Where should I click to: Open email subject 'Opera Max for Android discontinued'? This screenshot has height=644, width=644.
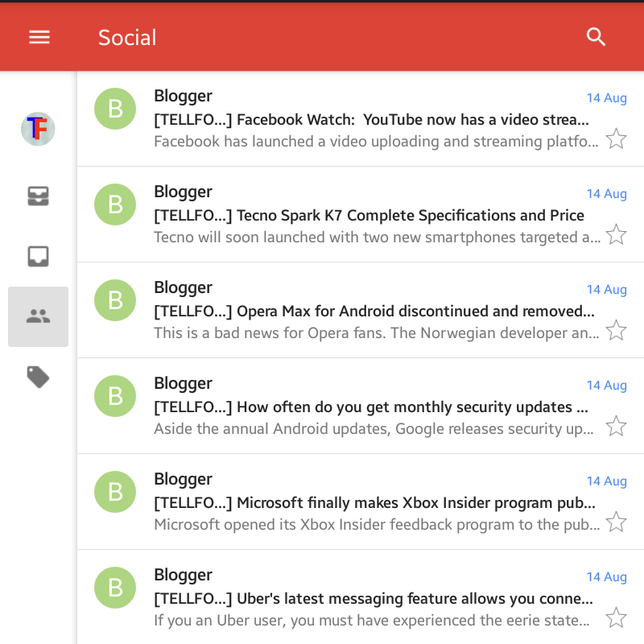coord(374,311)
